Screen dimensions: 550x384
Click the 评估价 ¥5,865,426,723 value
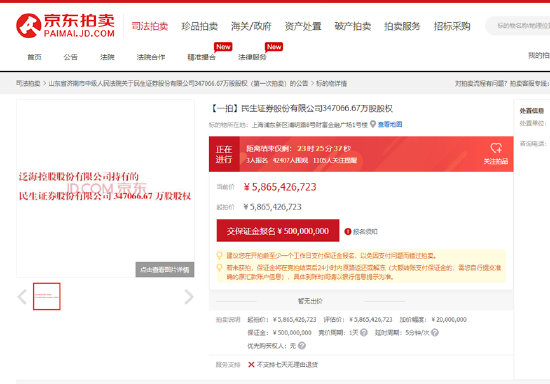click(x=371, y=319)
